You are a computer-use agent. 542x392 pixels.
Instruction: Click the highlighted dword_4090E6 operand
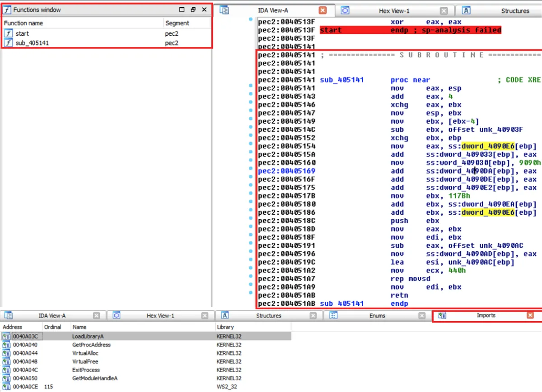coord(487,146)
